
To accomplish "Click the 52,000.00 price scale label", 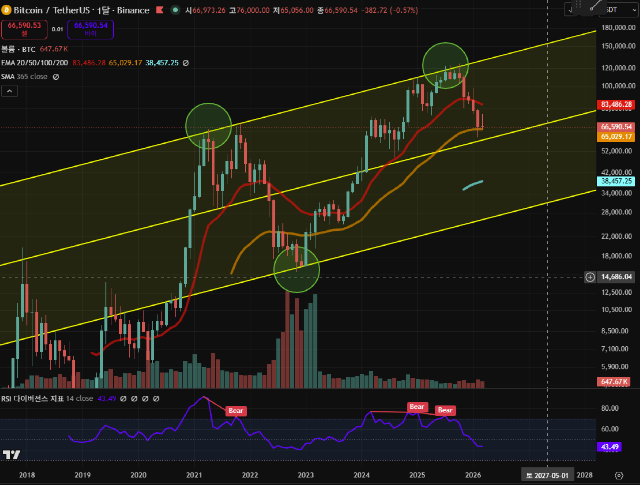I will click(618, 151).
